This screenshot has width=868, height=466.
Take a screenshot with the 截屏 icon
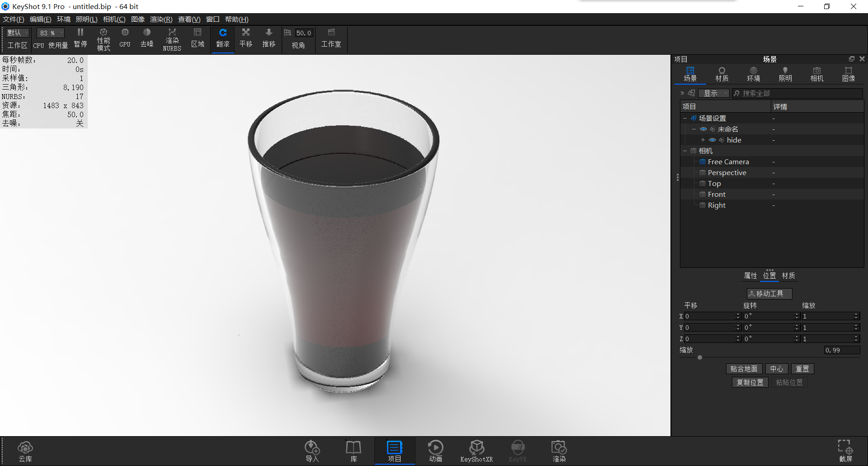pos(844,451)
